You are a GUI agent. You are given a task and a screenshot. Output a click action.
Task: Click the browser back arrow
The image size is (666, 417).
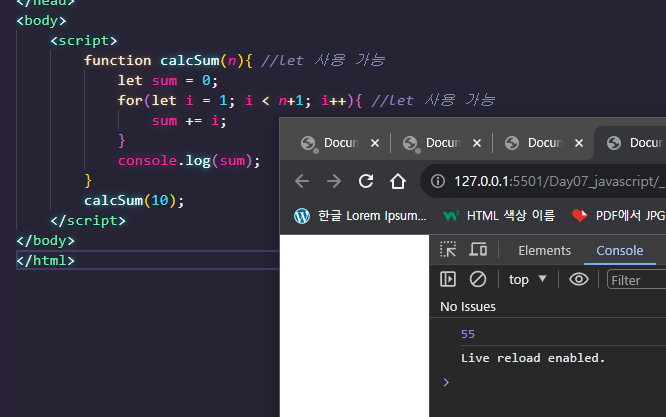302,181
